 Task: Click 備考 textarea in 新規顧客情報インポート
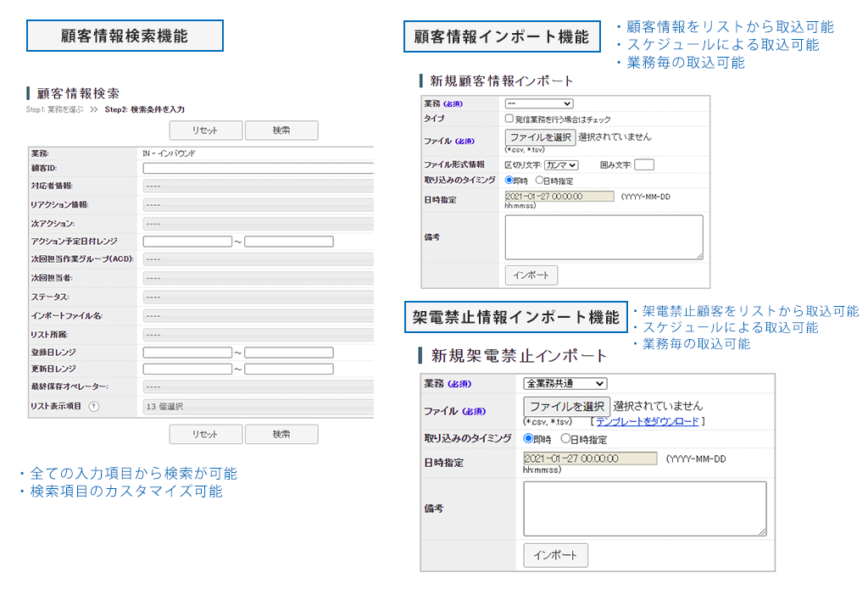point(604,237)
